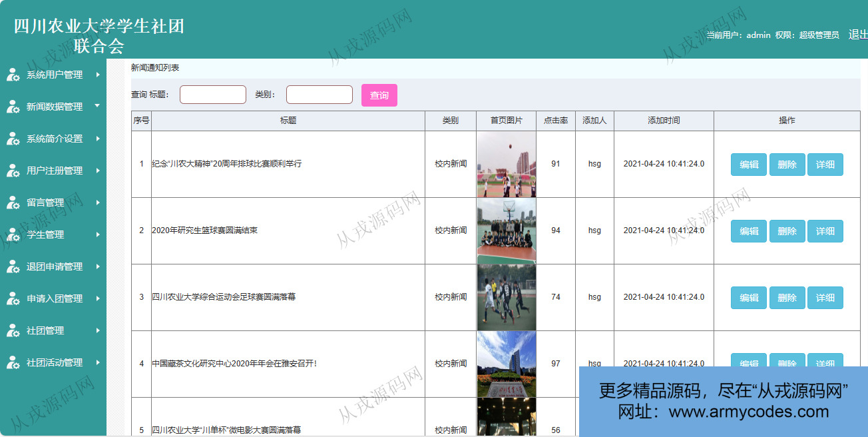Click the timestamp in the 足球赛 row
Screen dimensions: 868x437
(x=664, y=297)
